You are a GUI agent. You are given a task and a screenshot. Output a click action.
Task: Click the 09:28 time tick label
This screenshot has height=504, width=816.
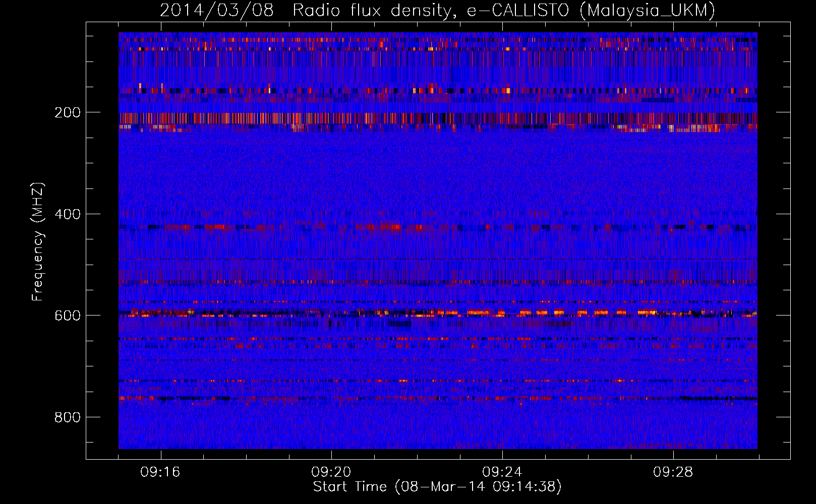click(673, 472)
